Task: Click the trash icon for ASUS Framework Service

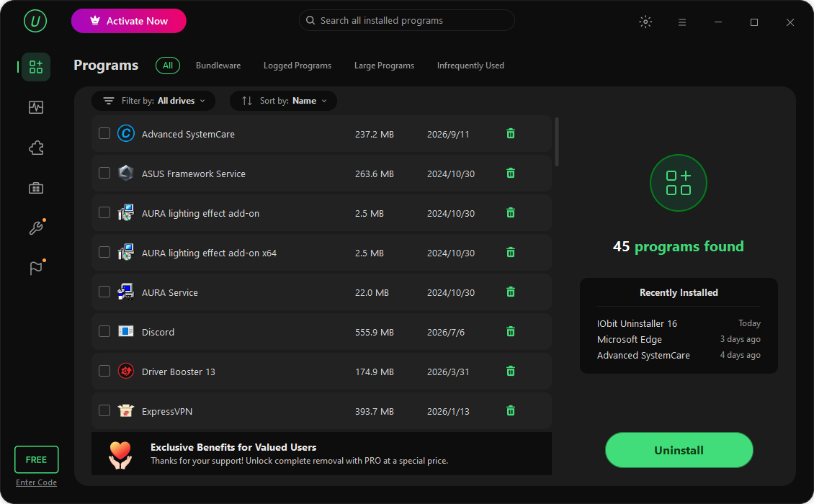Action: [511, 174]
